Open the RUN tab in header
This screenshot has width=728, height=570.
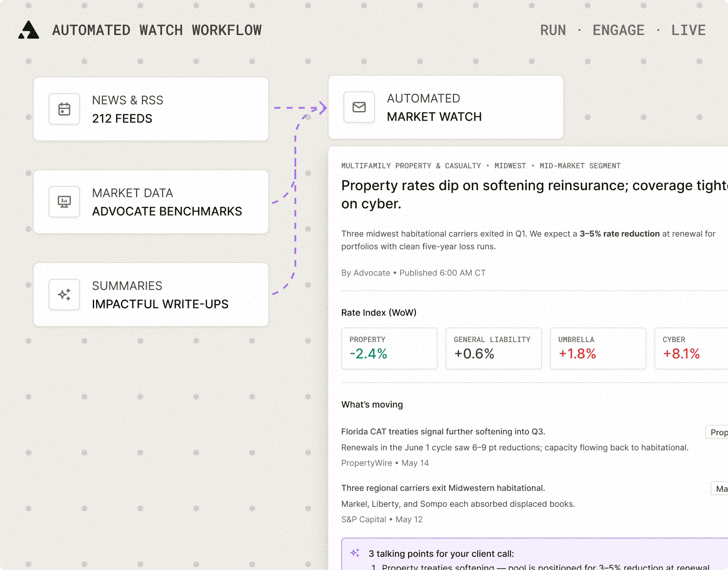click(x=553, y=30)
